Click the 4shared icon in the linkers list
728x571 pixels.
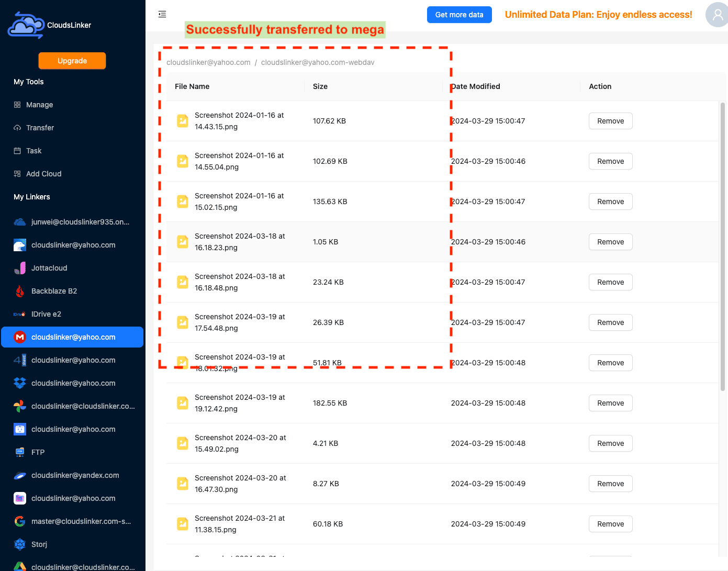(20, 360)
